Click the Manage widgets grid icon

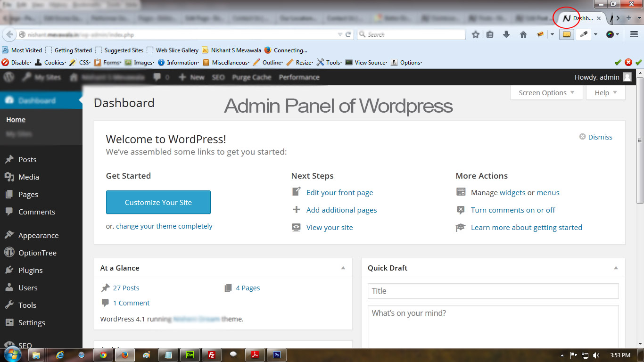461,192
